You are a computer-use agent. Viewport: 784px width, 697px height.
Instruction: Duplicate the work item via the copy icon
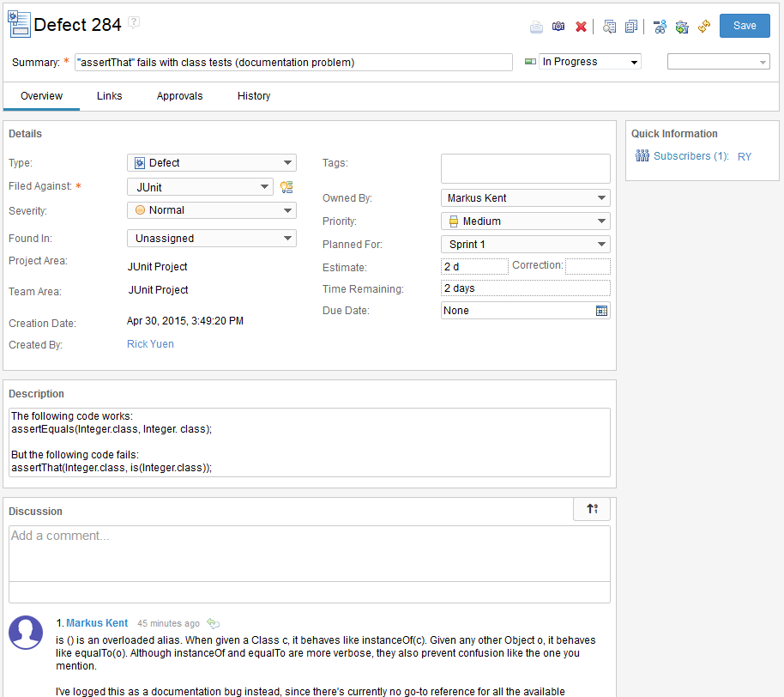click(631, 27)
